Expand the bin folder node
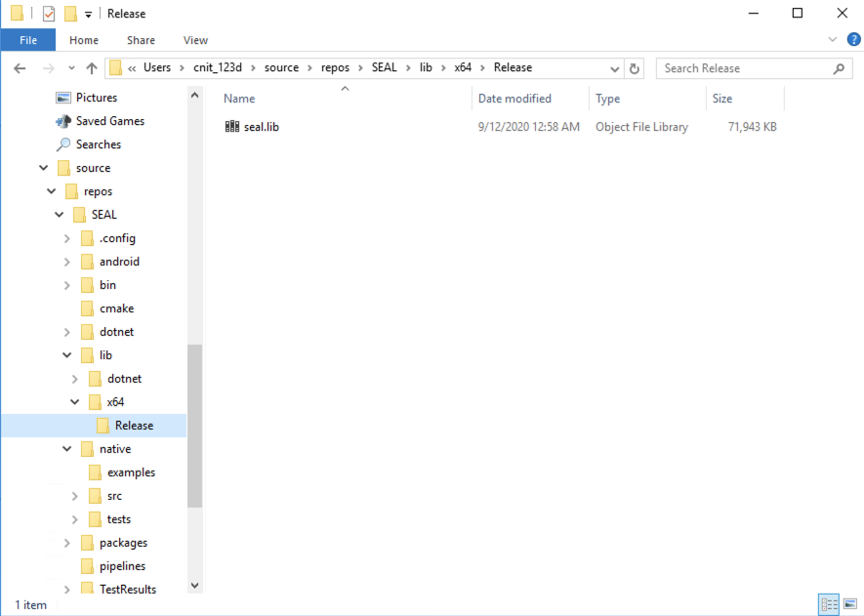Screen dimensions: 864x616 pos(66,285)
